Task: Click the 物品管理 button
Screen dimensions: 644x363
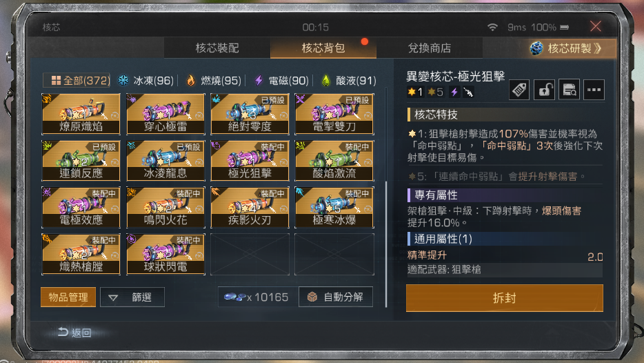Action: [68, 297]
